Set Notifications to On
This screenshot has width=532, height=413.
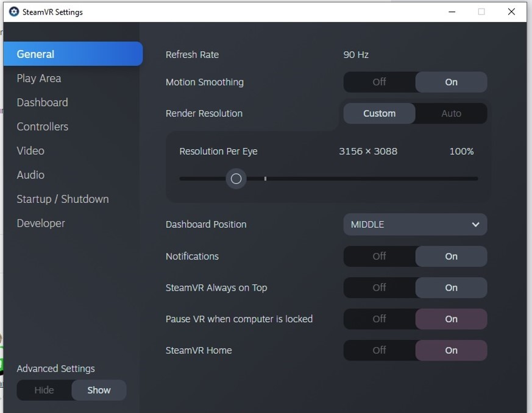coord(451,256)
